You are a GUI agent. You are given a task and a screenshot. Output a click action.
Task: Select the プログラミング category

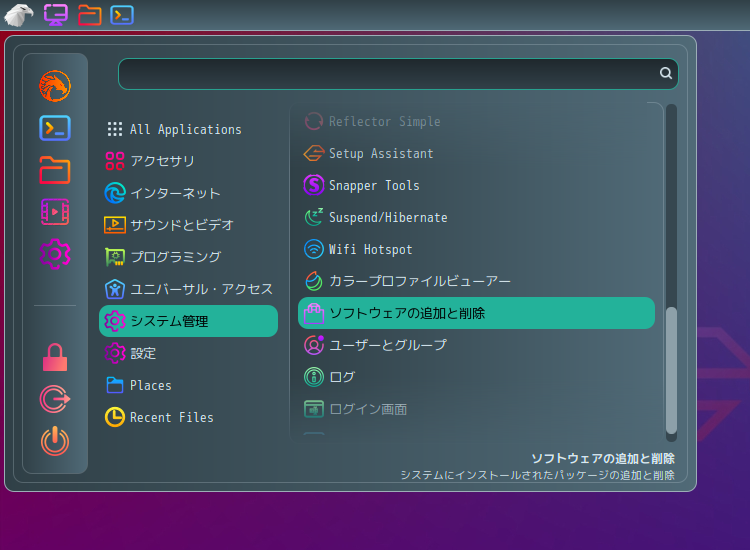(x=188, y=257)
